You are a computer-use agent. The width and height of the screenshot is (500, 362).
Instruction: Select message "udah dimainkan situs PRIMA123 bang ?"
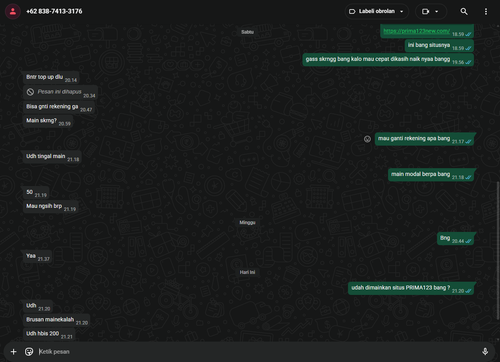pos(411,288)
